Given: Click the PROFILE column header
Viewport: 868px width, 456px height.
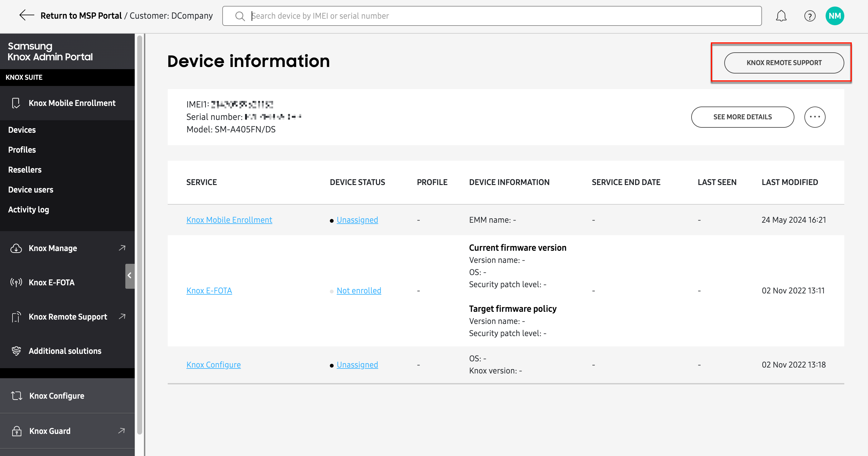Looking at the screenshot, I should (x=432, y=182).
